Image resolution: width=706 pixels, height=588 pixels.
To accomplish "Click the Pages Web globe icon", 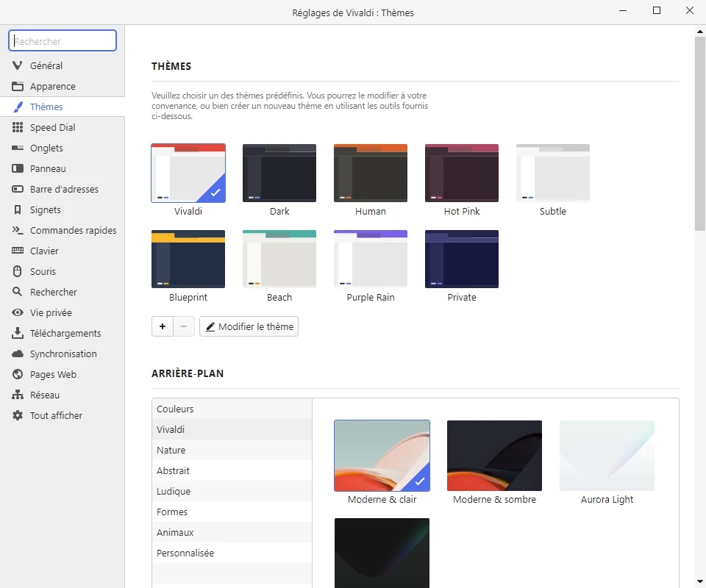I will coord(18,374).
